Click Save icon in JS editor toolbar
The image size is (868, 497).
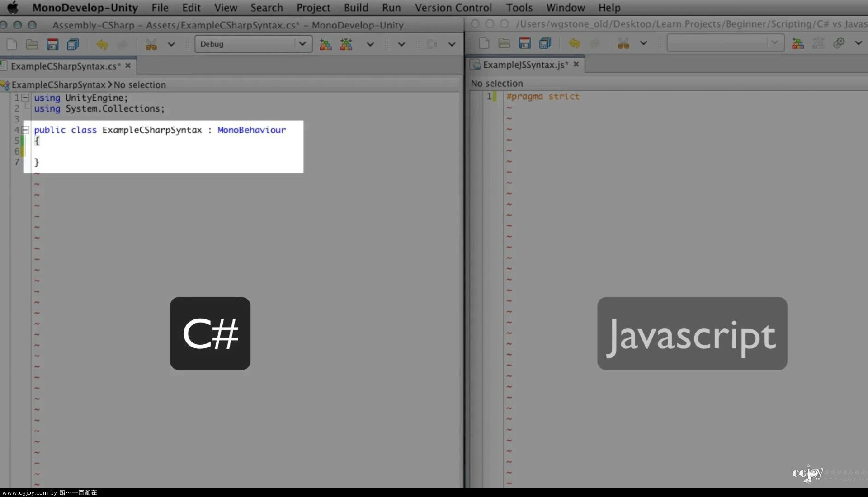tap(524, 43)
